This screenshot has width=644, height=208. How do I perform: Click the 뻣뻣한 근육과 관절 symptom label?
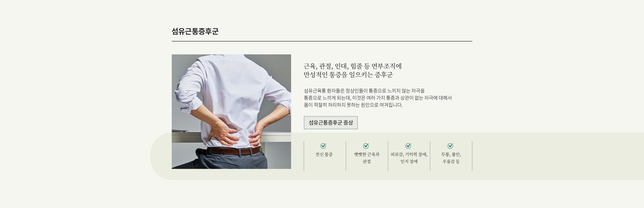[367, 158]
